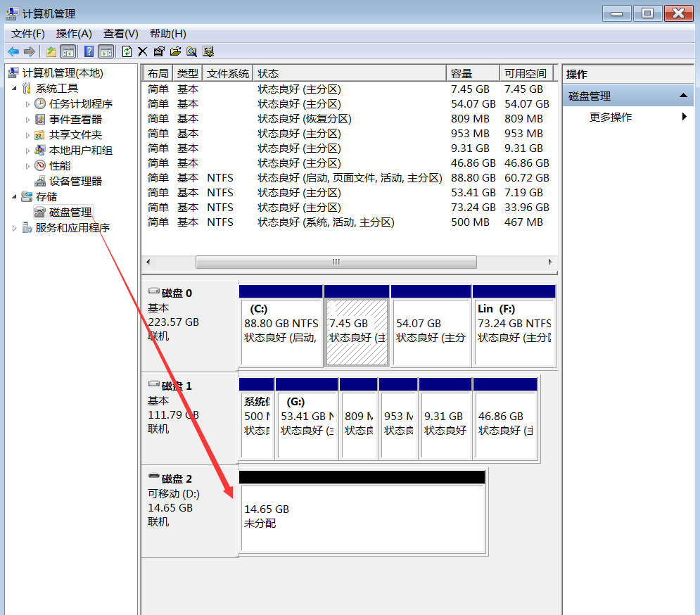This screenshot has width=700, height=615.
Task: Click the horizontal scrollbar below the volume list
Action: (336, 261)
